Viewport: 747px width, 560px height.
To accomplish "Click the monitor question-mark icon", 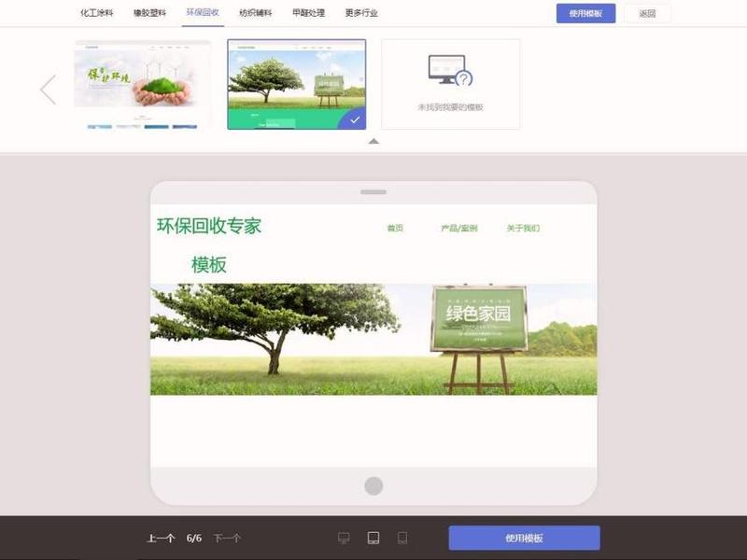I will (x=450, y=70).
